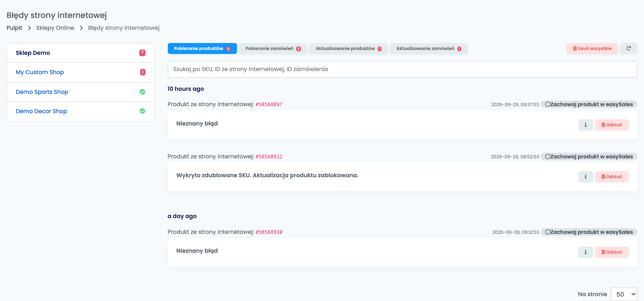Open info icon for zdublowane SKU error
This screenshot has width=644, height=301.
(x=585, y=177)
